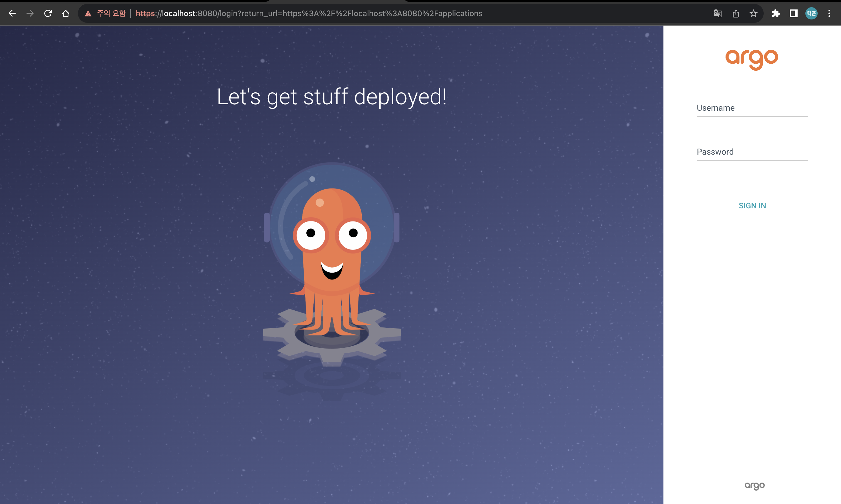This screenshot has width=841, height=504.
Task: Click the browser back arrow
Action: (12, 13)
